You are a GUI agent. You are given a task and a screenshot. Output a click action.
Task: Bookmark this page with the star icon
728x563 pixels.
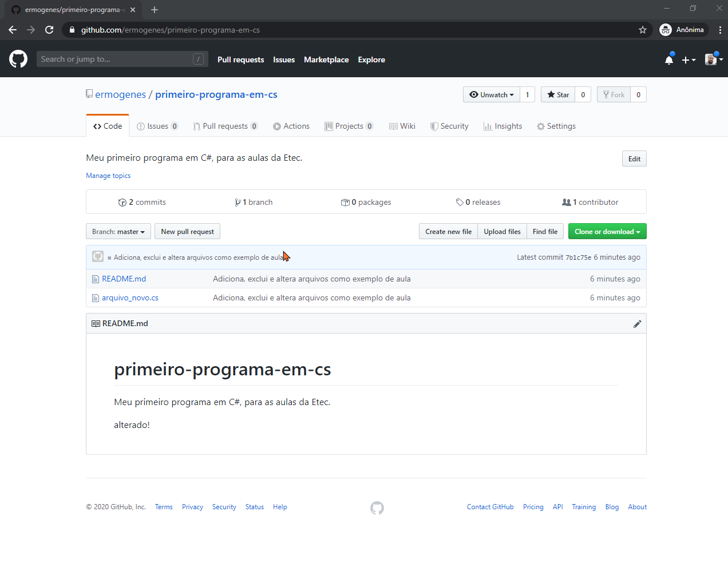pyautogui.click(x=643, y=30)
